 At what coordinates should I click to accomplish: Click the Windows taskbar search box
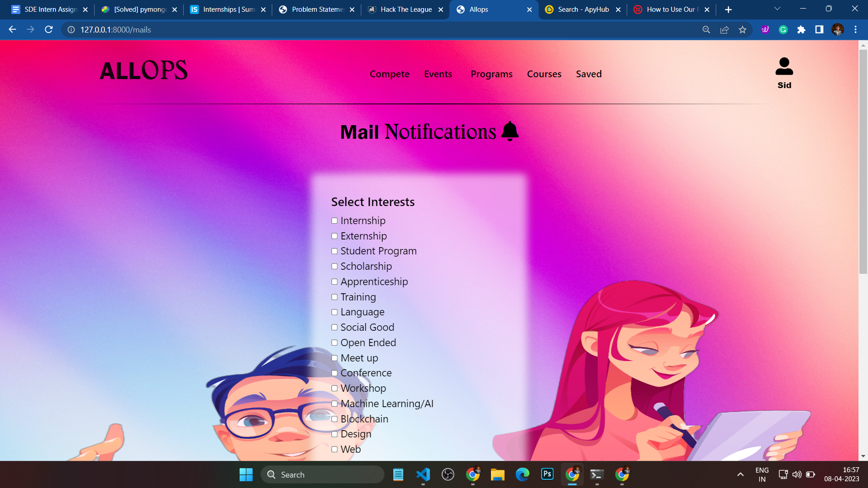tap(322, 474)
